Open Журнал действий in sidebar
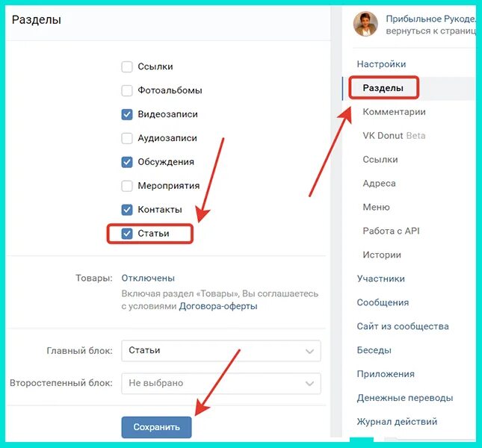The height and width of the screenshot is (448, 482). point(397,422)
